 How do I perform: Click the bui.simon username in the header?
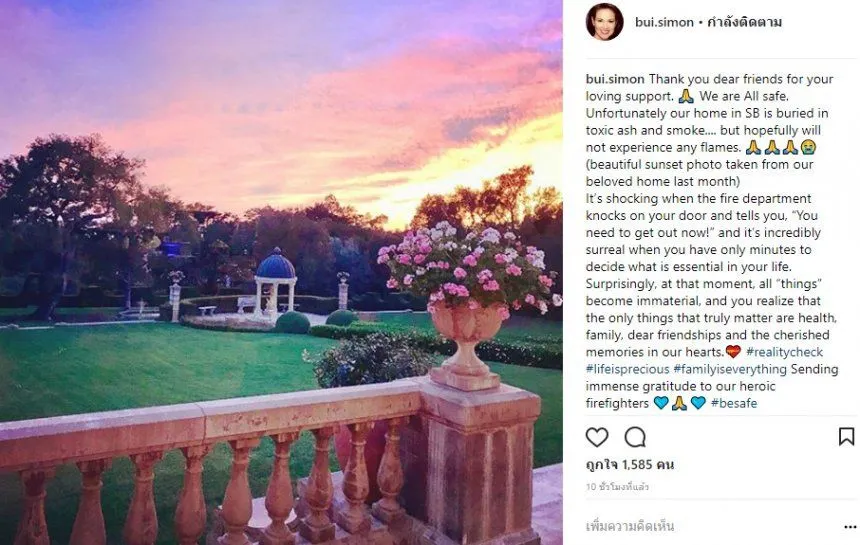point(664,22)
